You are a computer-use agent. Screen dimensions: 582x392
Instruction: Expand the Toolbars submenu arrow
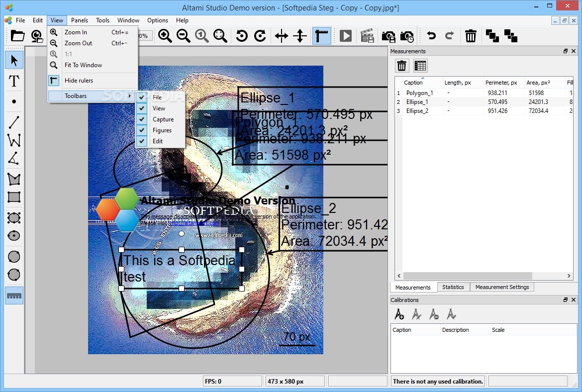[x=129, y=96]
